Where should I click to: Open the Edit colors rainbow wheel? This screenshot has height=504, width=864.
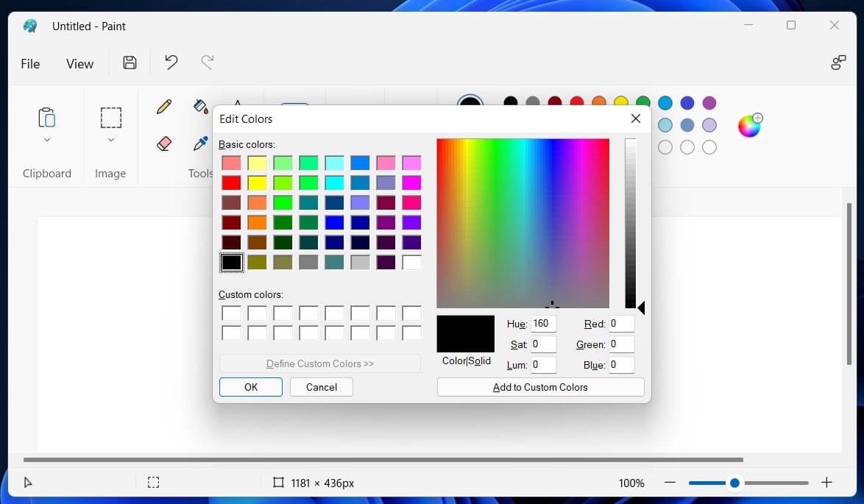point(749,126)
